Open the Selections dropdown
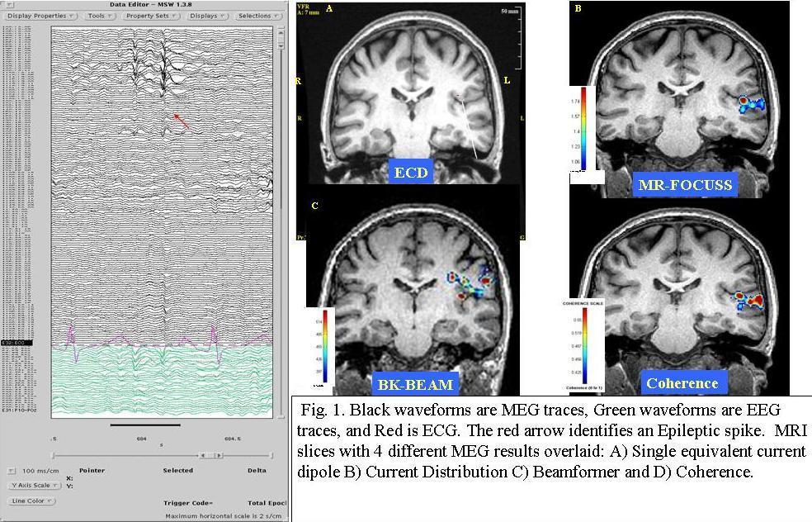Image resolution: width=812 pixels, height=522 pixels. point(258,16)
